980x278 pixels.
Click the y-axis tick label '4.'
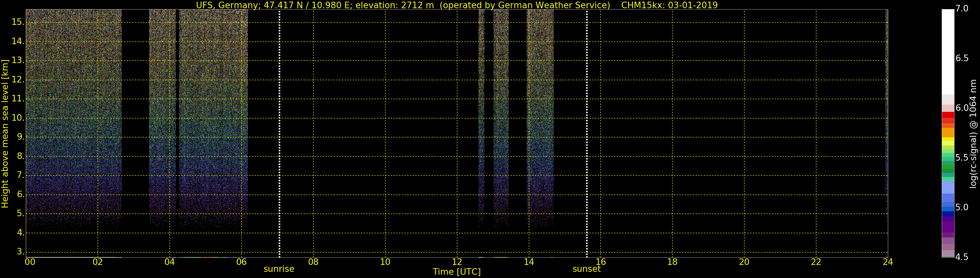pyautogui.click(x=21, y=233)
